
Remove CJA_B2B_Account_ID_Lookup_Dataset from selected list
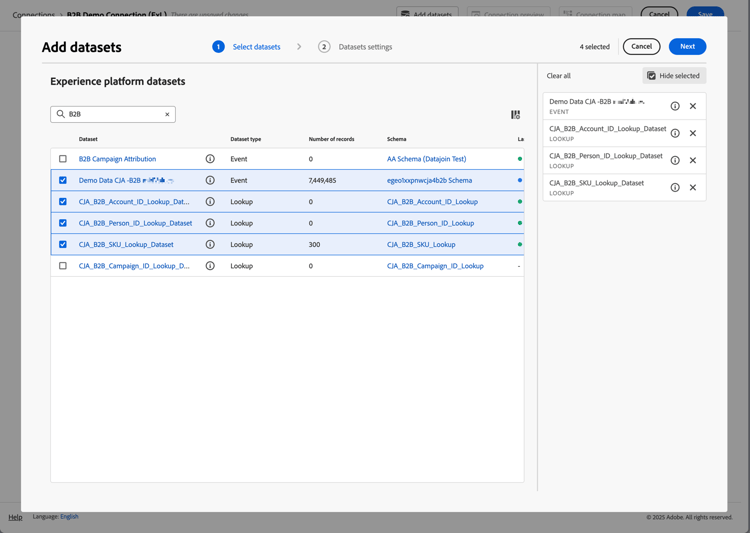tap(693, 133)
